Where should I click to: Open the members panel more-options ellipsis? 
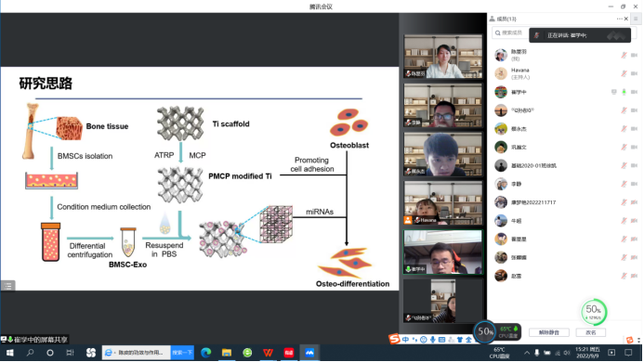pyautogui.click(x=619, y=19)
